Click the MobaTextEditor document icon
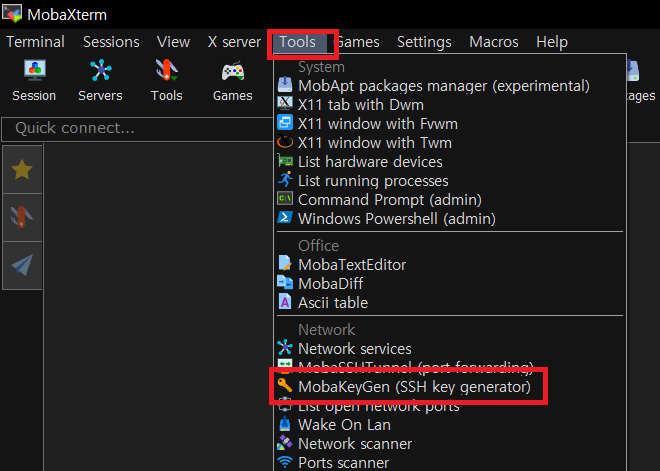The height and width of the screenshot is (471, 660). pos(285,263)
